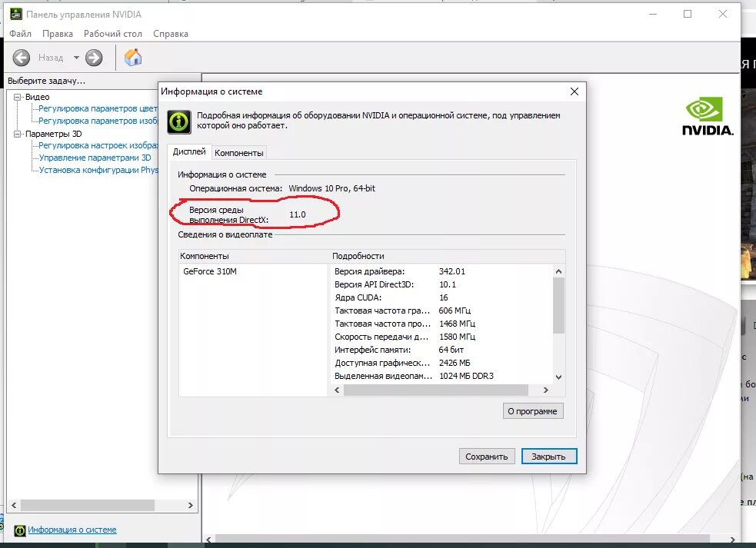Click the details horizontal scroll left arrow
The image size is (756, 548).
pos(337,390)
